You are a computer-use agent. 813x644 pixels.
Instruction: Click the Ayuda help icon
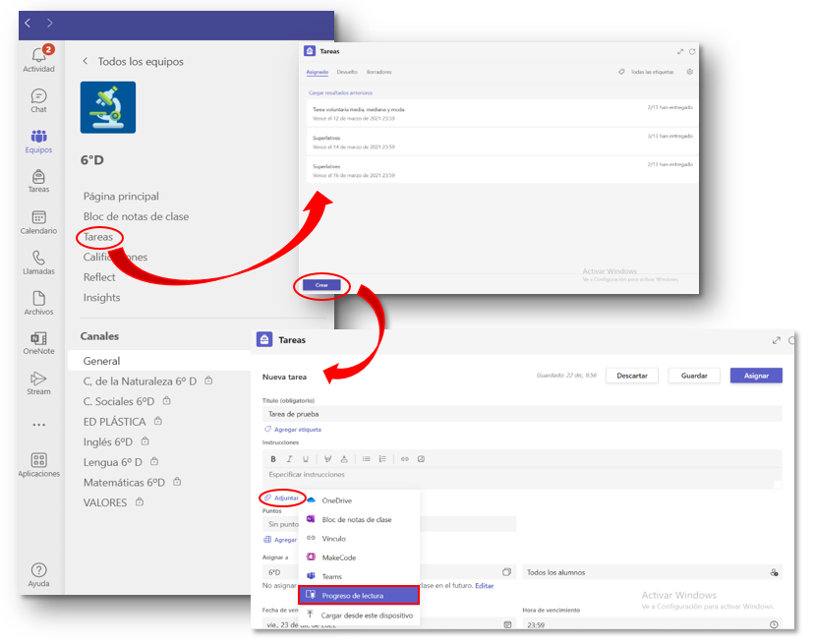38,575
